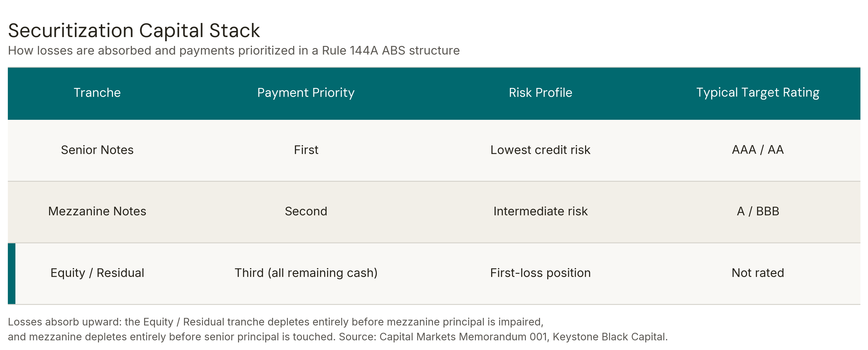Click the Securitization Capital Stack title
868x350 pixels.
click(134, 31)
